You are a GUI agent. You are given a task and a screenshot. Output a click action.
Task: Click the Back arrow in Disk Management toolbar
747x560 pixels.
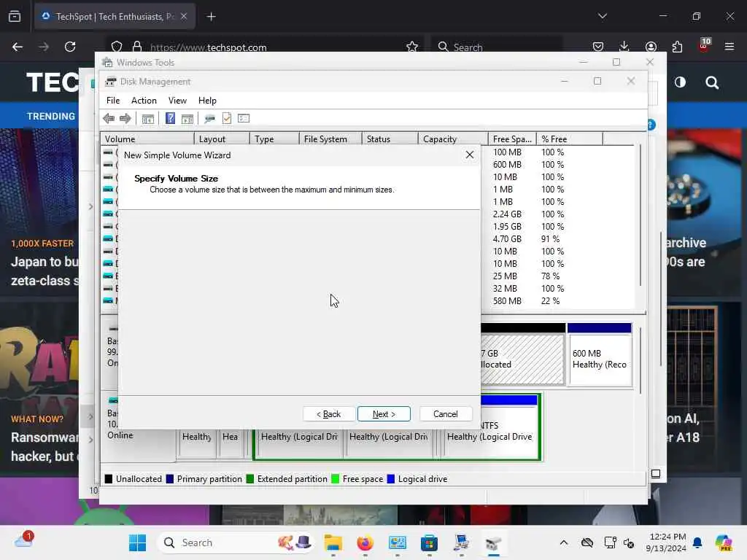[x=109, y=118]
